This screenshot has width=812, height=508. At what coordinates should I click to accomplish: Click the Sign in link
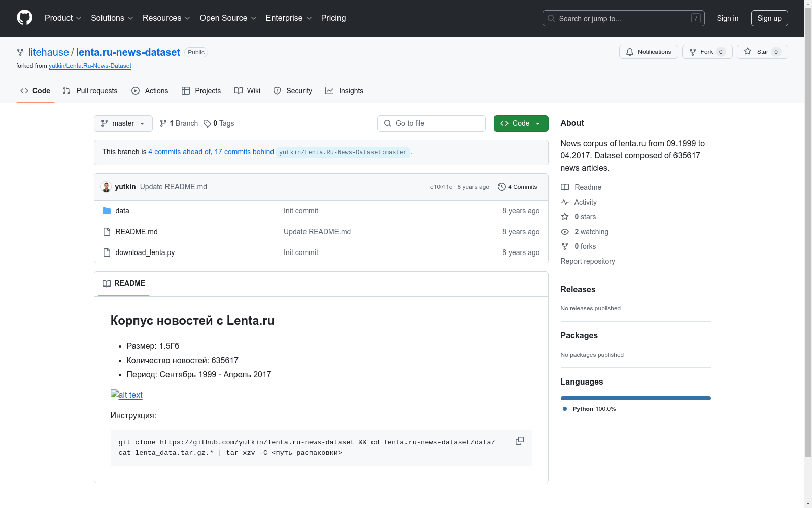pyautogui.click(x=728, y=18)
